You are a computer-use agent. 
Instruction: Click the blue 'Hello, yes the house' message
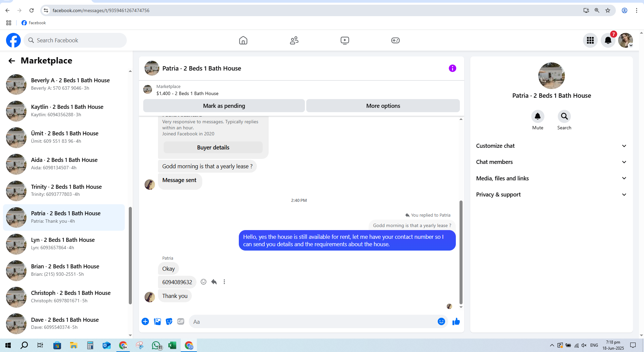click(x=347, y=240)
